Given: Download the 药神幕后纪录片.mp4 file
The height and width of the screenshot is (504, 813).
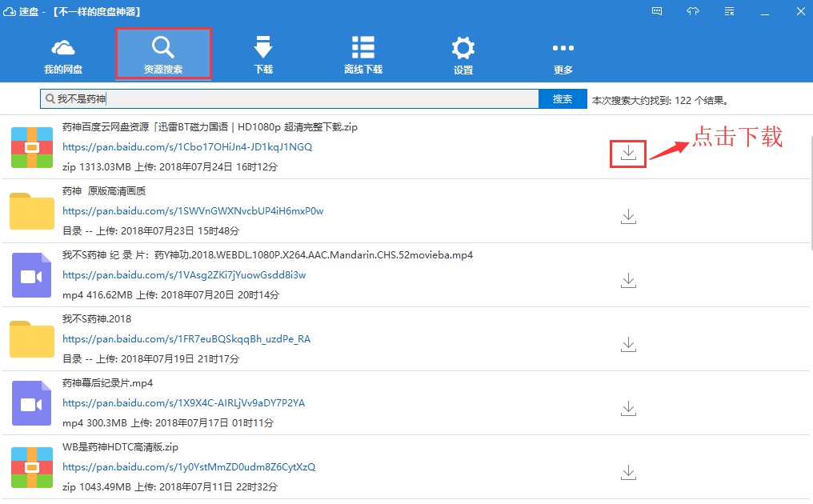Looking at the screenshot, I should [x=628, y=409].
